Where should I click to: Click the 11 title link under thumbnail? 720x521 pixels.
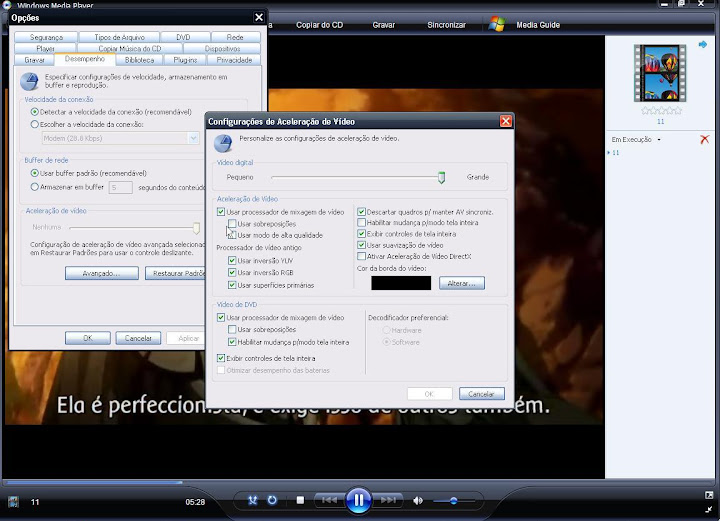click(660, 122)
